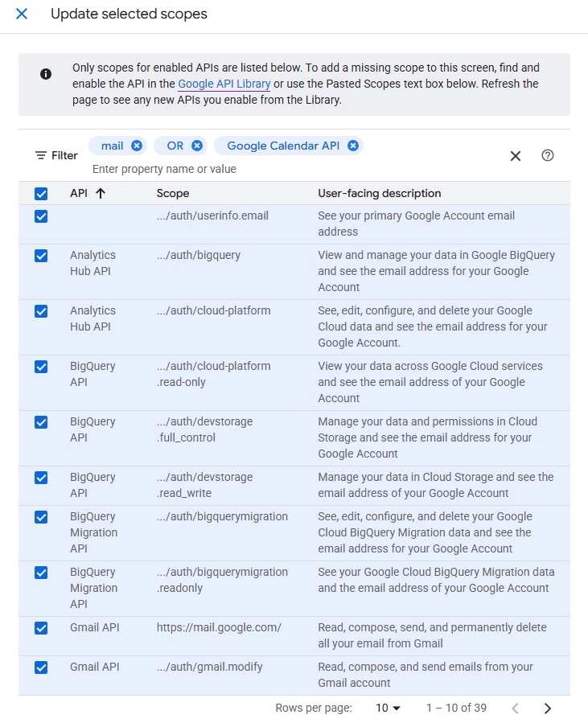Sort by API column arrow
This screenshot has height=727, width=588.
point(101,193)
